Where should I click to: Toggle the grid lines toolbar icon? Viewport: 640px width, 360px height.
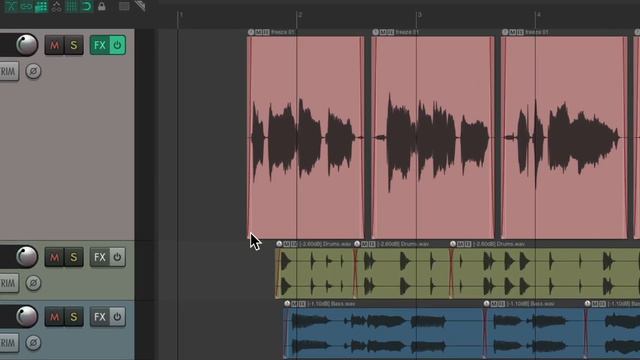point(71,6)
